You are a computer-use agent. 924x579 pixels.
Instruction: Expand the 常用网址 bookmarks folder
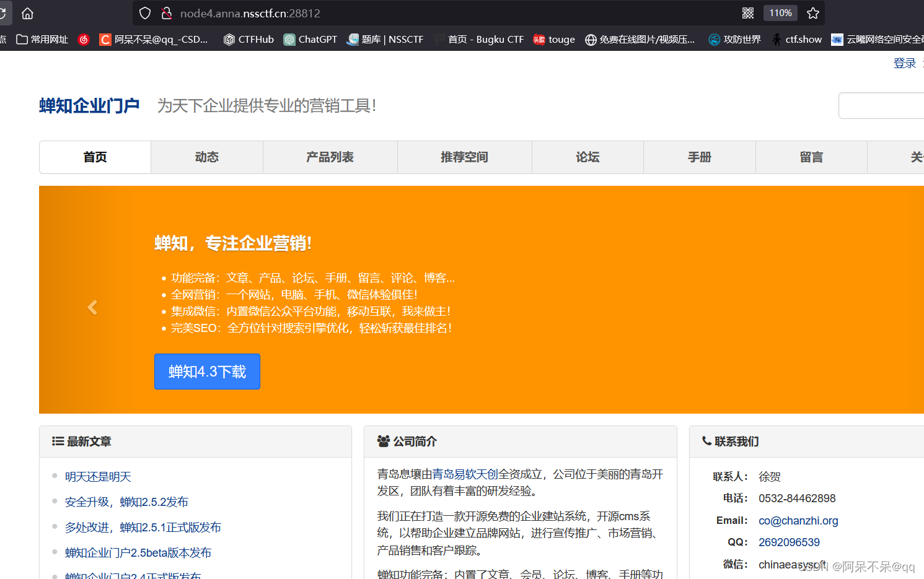point(41,39)
